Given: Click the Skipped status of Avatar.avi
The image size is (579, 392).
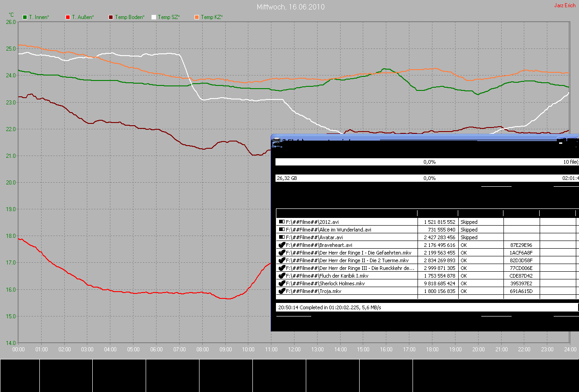Looking at the screenshot, I should 469,237.
